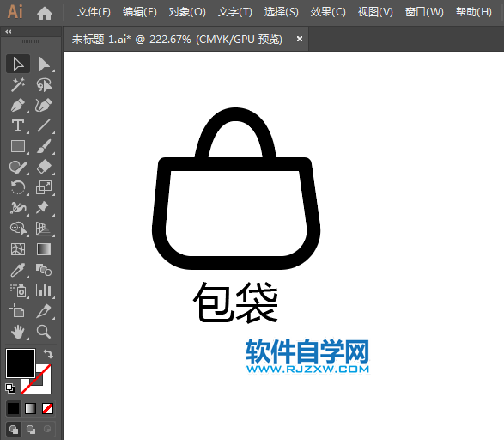Select the Shape Builder tool
Screen dimensions: 504x440
click(18, 229)
